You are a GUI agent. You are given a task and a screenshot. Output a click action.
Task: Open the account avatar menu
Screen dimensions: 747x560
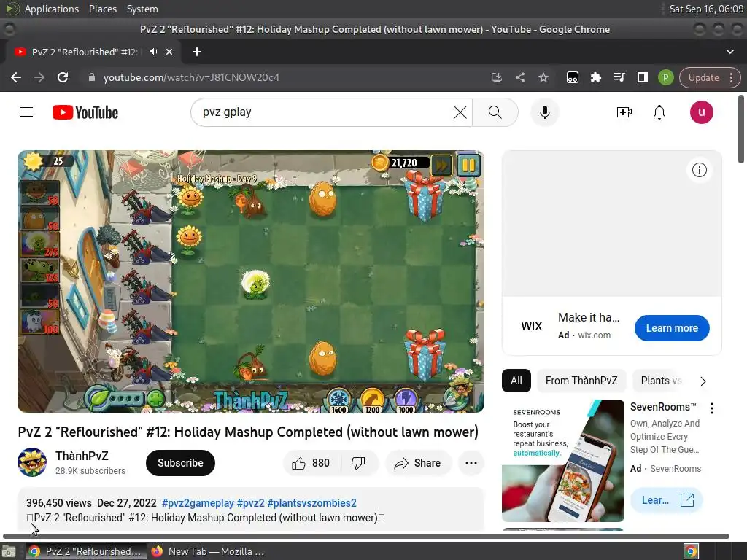(701, 112)
